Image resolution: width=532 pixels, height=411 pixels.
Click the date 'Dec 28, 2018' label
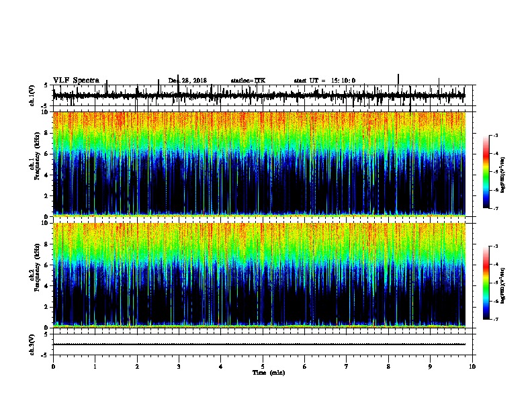tap(187, 81)
